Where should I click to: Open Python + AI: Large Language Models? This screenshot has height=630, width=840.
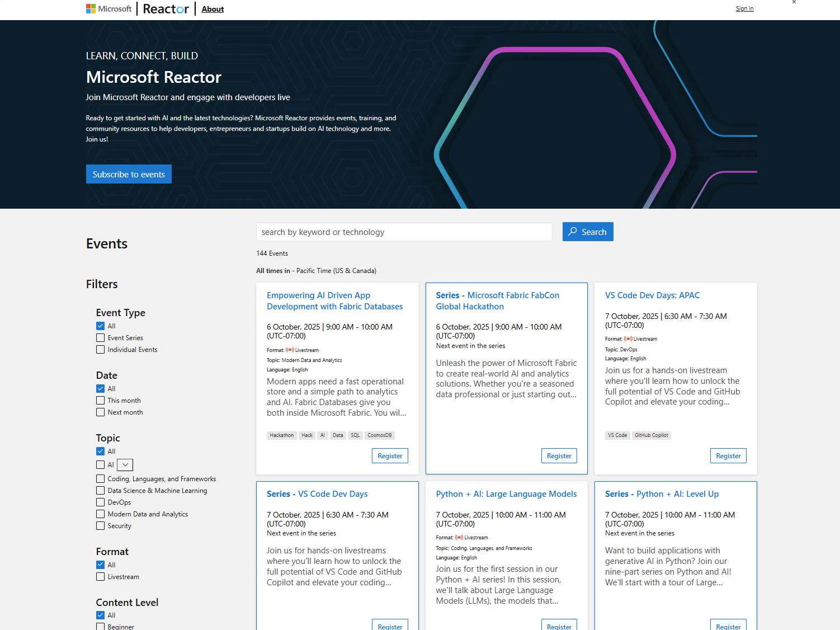[x=506, y=494]
